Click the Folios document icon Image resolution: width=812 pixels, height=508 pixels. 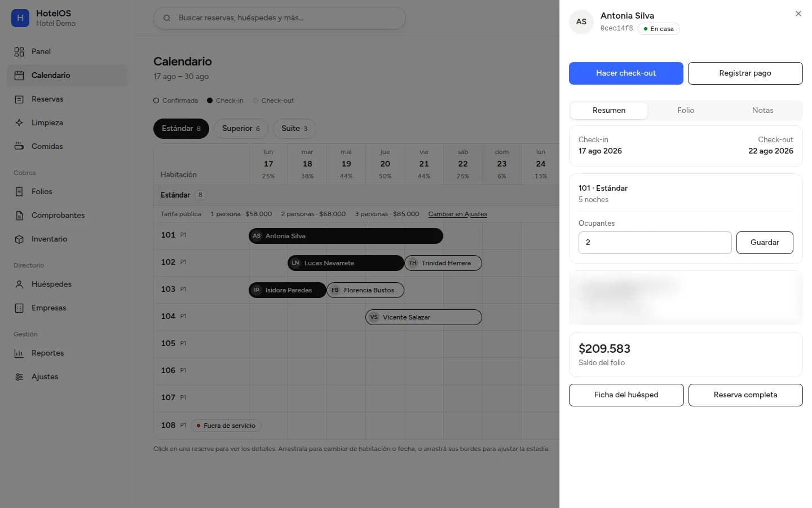click(x=19, y=192)
